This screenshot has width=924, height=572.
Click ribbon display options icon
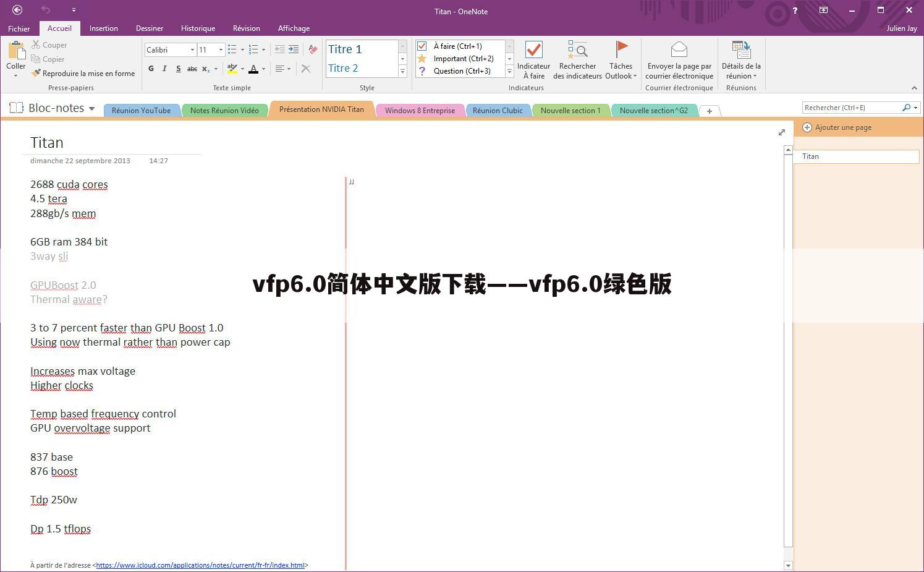[823, 10]
